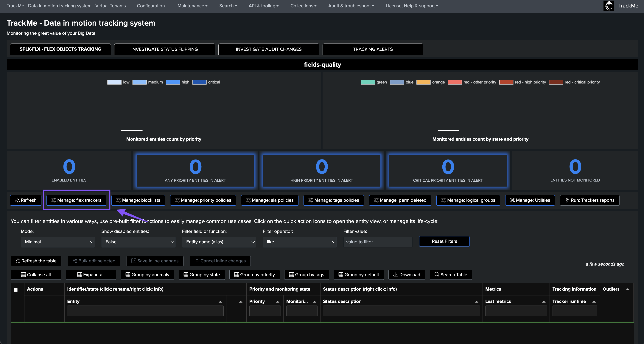Run Trackers reports

tap(590, 200)
